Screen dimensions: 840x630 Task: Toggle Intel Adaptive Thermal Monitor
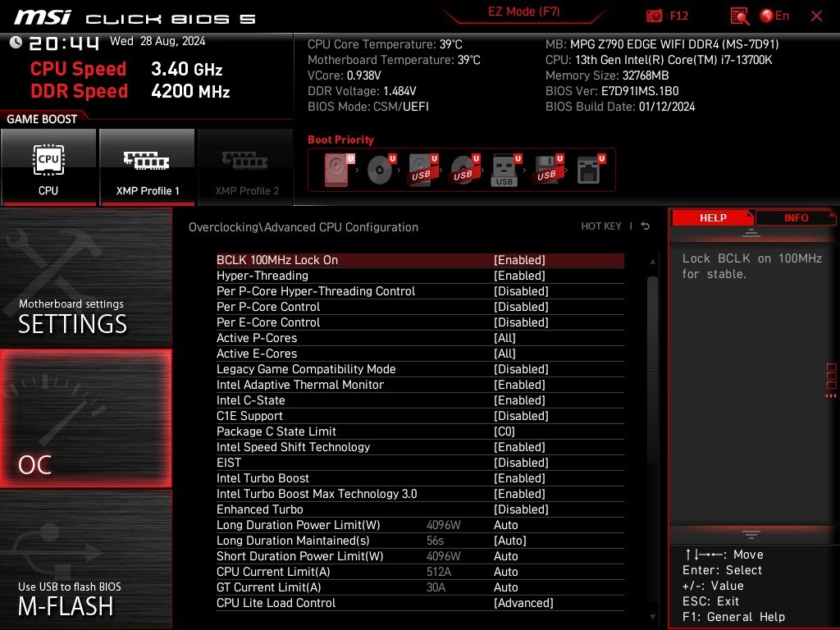(420, 385)
